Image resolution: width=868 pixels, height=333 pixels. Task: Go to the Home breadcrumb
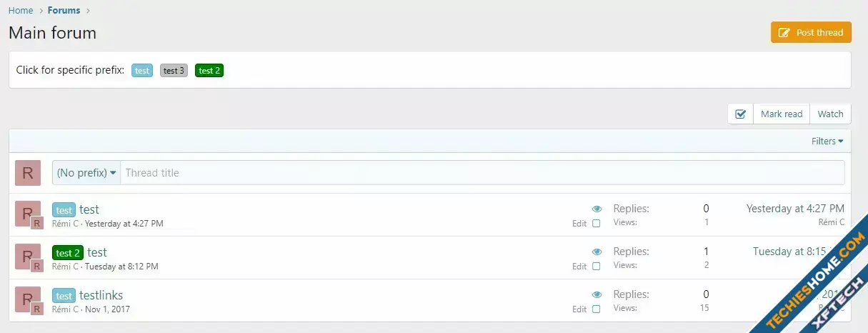[x=21, y=11]
